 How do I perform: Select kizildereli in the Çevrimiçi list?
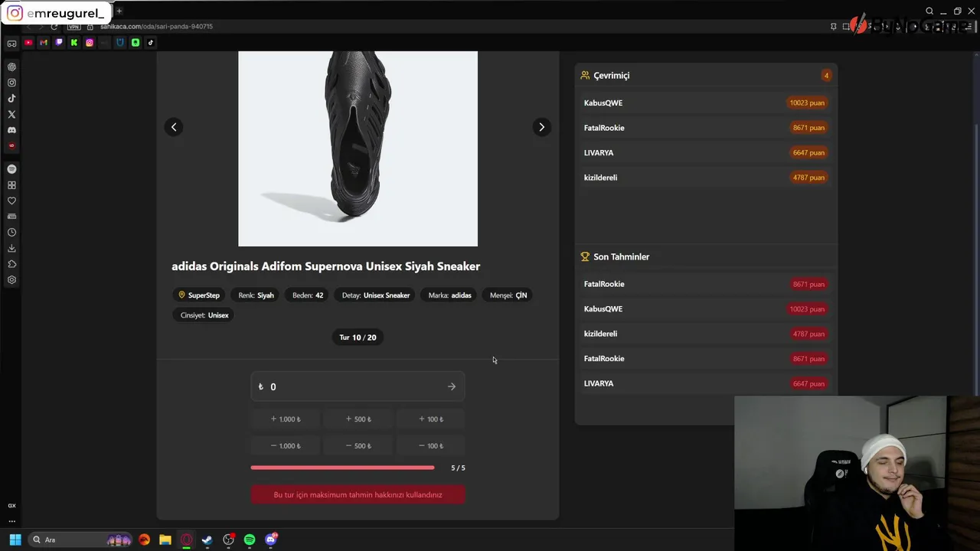705,178
